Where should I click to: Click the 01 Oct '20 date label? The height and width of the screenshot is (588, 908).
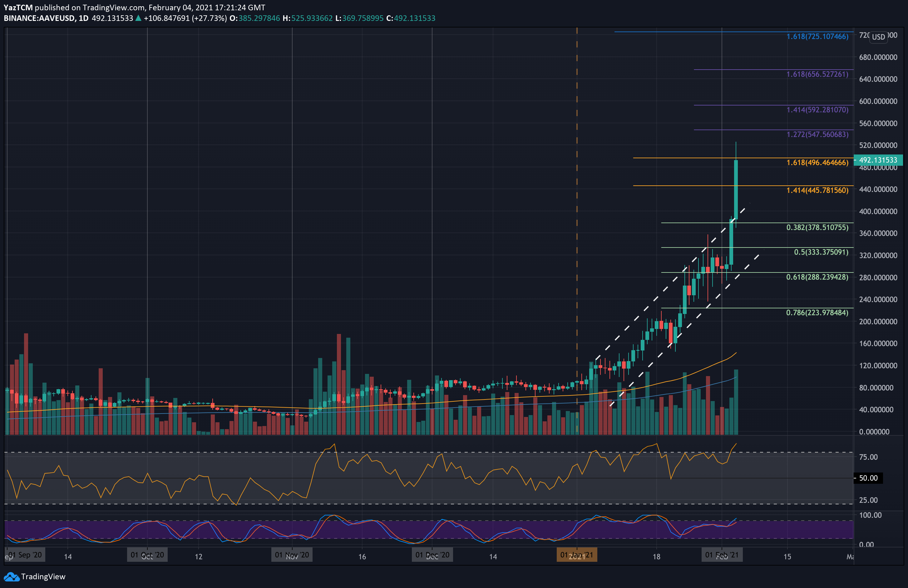click(x=147, y=555)
